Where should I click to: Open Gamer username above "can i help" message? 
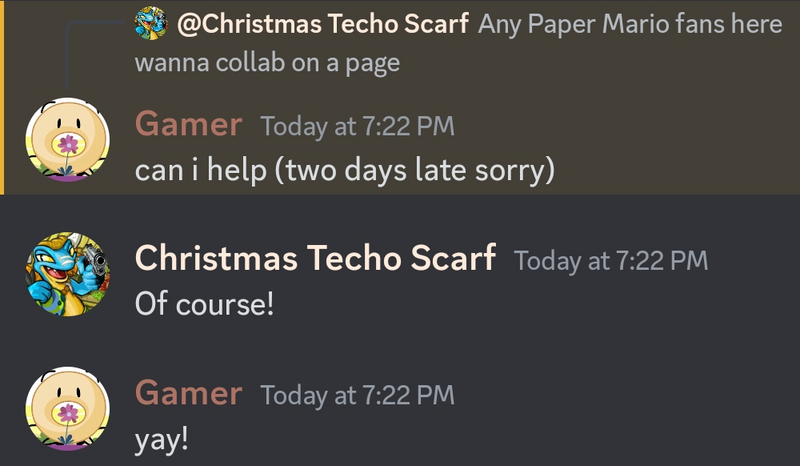pyautogui.click(x=188, y=124)
